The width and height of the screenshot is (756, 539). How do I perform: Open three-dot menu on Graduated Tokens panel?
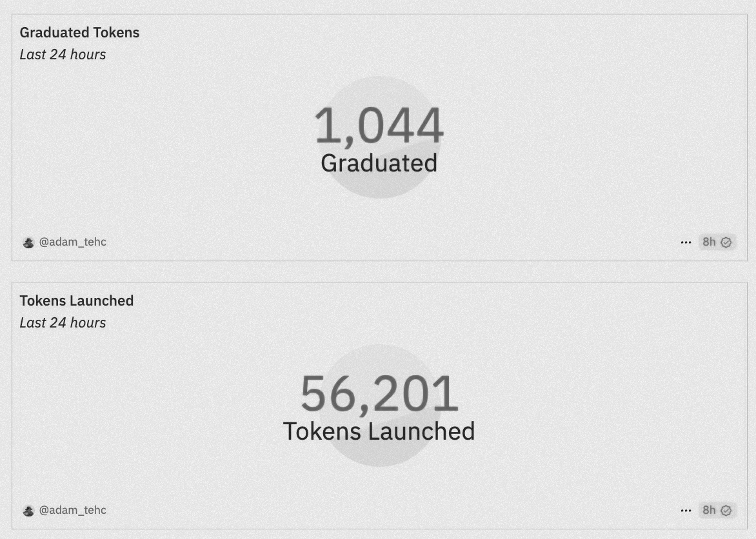click(686, 242)
